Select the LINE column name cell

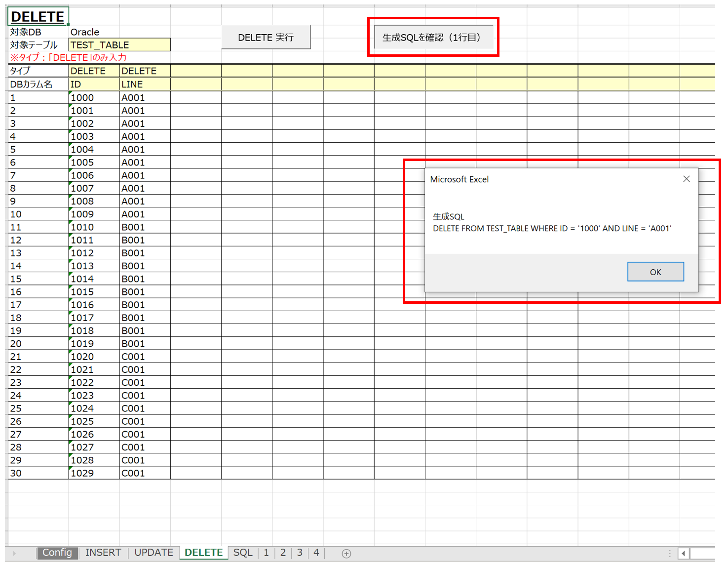145,84
